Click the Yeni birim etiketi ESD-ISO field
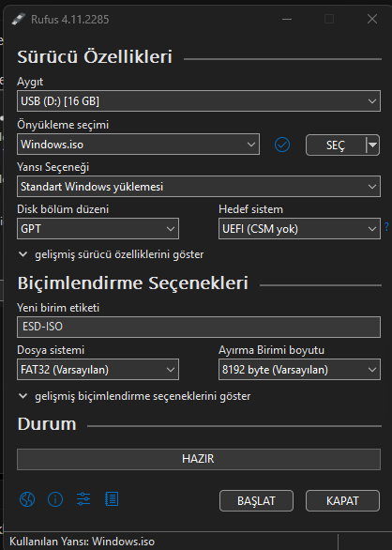The height and width of the screenshot is (550, 392). click(x=199, y=327)
